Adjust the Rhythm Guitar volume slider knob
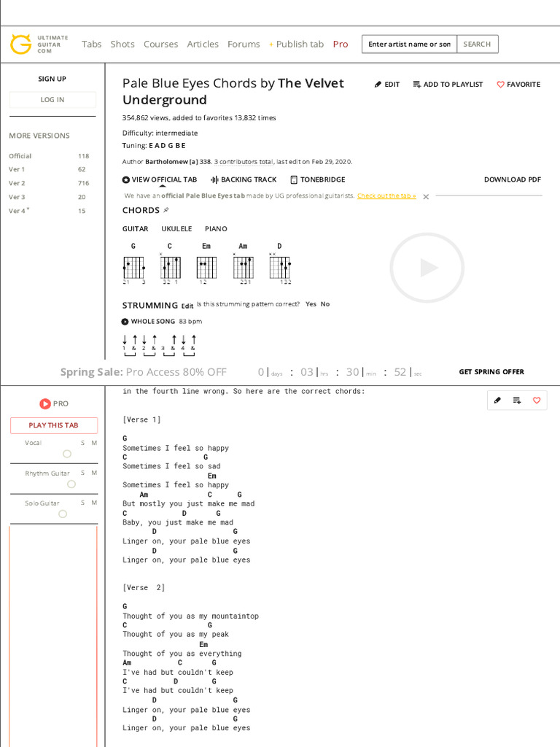The height and width of the screenshot is (747, 560). (x=71, y=484)
